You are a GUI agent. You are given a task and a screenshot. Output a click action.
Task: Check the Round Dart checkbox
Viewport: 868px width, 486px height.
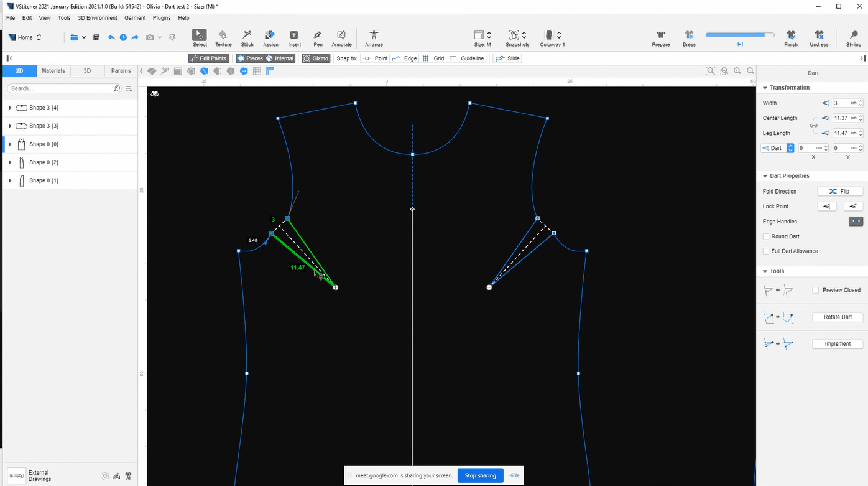[766, 236]
